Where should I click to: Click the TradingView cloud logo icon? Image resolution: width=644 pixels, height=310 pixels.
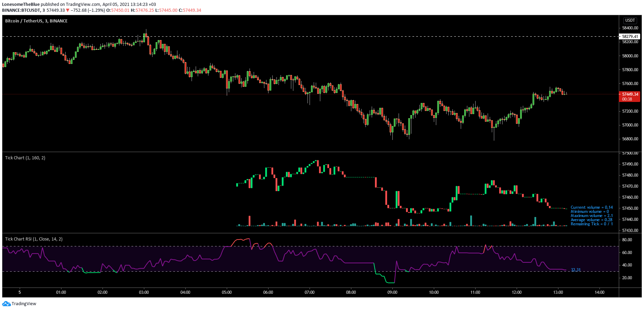pyautogui.click(x=6, y=304)
